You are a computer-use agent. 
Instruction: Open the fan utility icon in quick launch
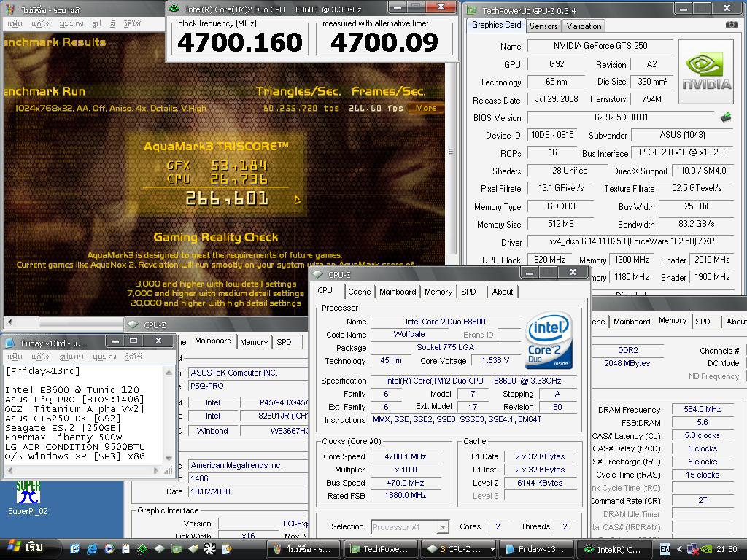click(x=209, y=549)
